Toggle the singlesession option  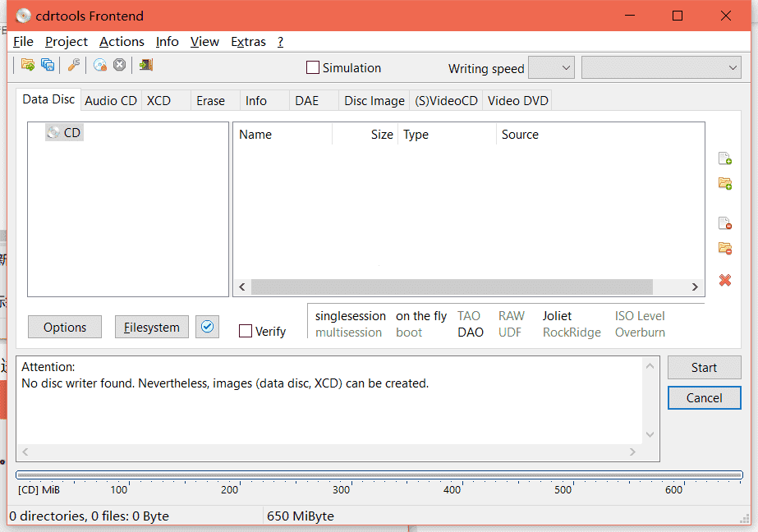point(351,316)
